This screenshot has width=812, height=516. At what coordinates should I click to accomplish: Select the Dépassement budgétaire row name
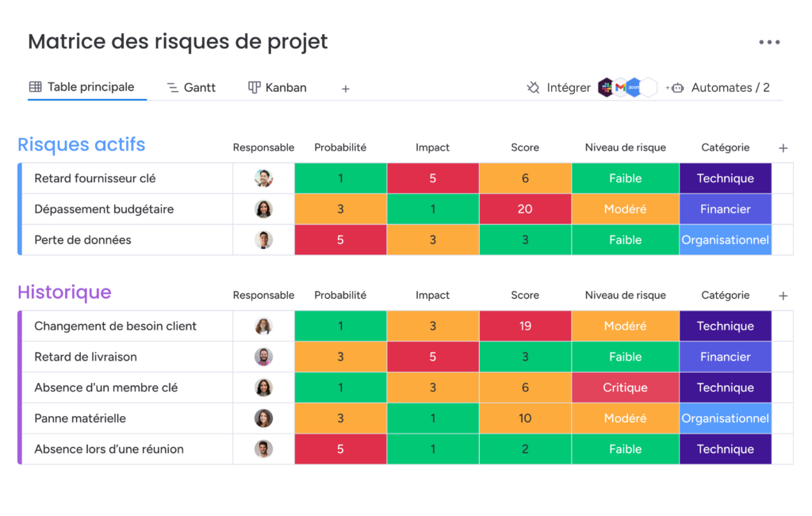point(104,209)
